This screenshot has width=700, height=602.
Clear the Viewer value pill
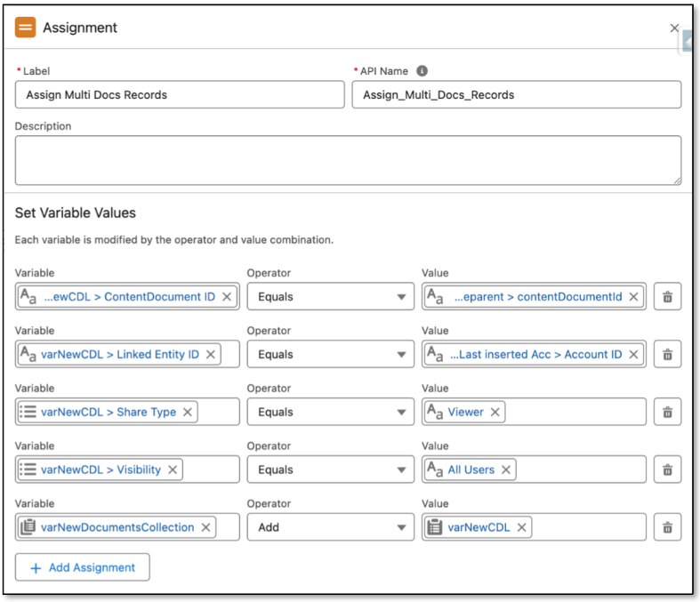pos(495,413)
